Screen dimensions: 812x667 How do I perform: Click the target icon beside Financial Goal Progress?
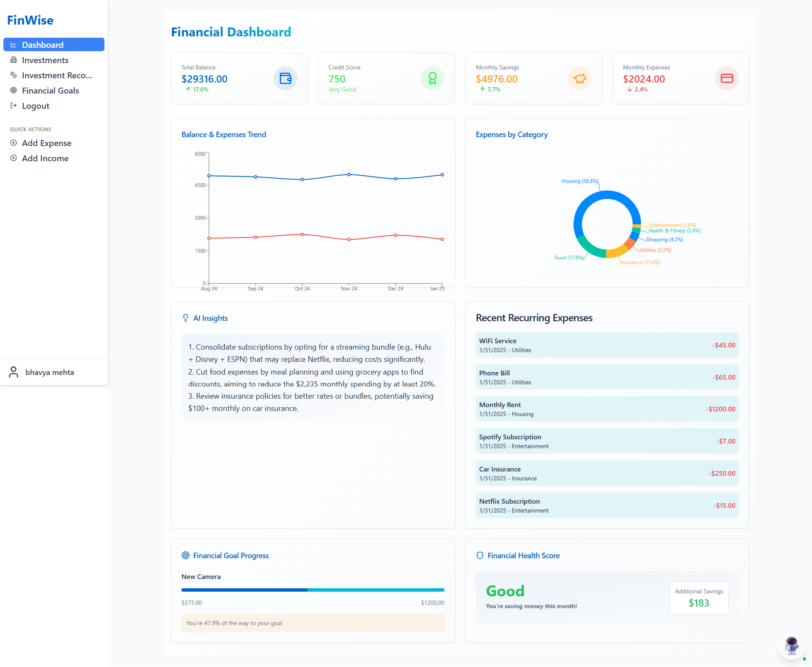tap(185, 555)
